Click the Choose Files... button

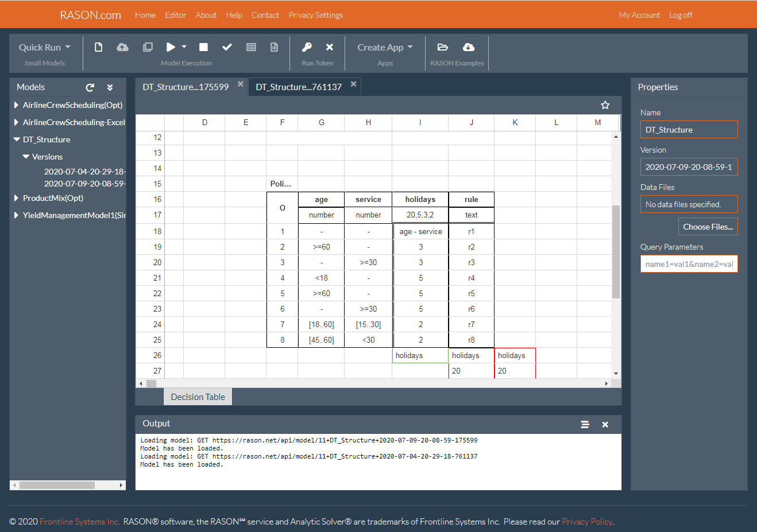[708, 227]
